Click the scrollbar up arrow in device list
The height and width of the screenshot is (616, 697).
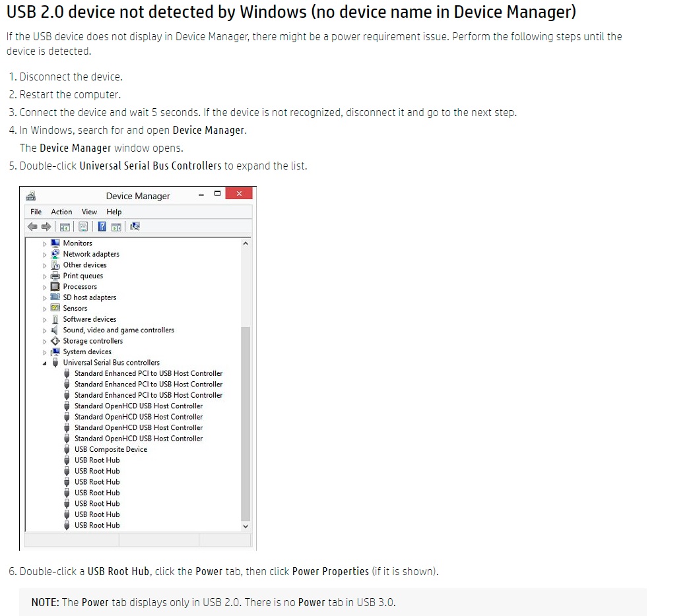(246, 243)
